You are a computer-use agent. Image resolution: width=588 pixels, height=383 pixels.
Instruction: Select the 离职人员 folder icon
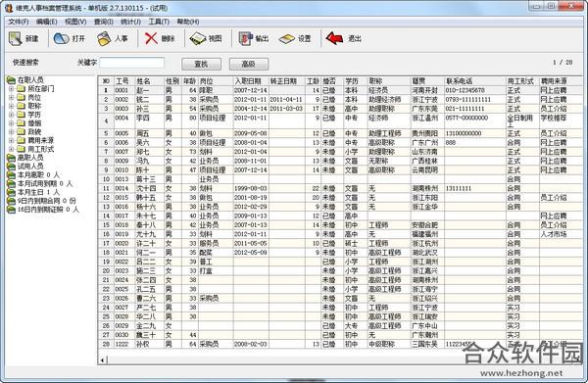[11, 158]
